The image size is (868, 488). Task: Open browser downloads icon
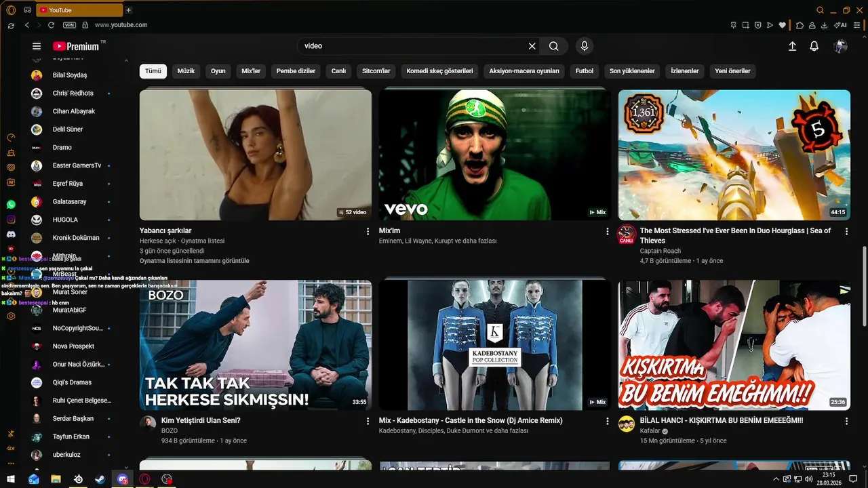point(824,25)
